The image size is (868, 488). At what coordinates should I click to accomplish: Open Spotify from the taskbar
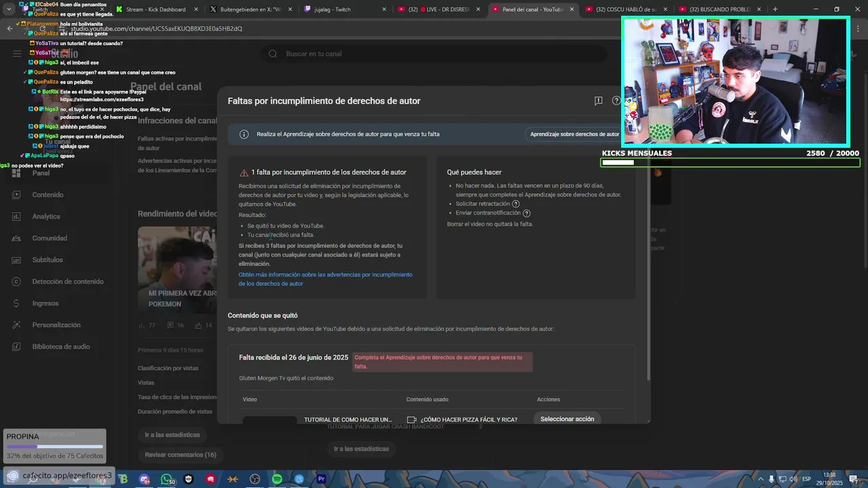(x=277, y=479)
